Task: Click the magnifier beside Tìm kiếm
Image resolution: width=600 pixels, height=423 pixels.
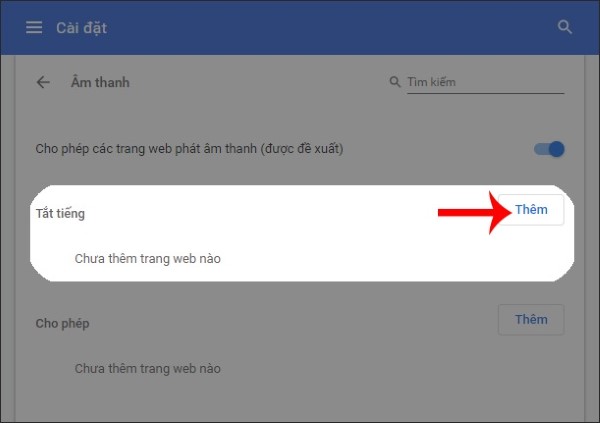Action: 395,82
